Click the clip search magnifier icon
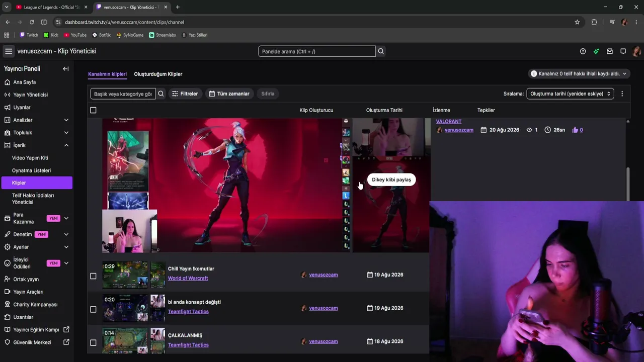Viewport: 644px width, 362px height. tap(161, 94)
